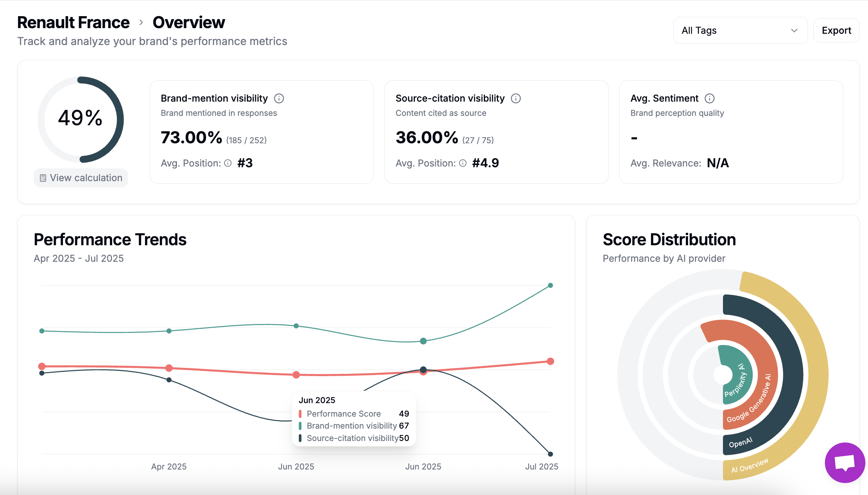Click tooltip Brand-mention visibility 67 row

(x=354, y=426)
